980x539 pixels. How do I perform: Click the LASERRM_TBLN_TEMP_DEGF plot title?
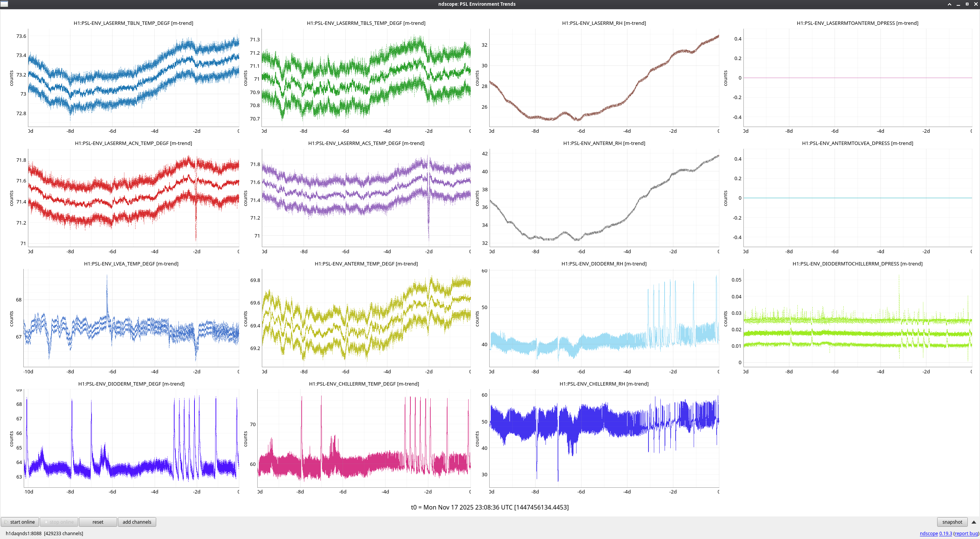point(133,23)
